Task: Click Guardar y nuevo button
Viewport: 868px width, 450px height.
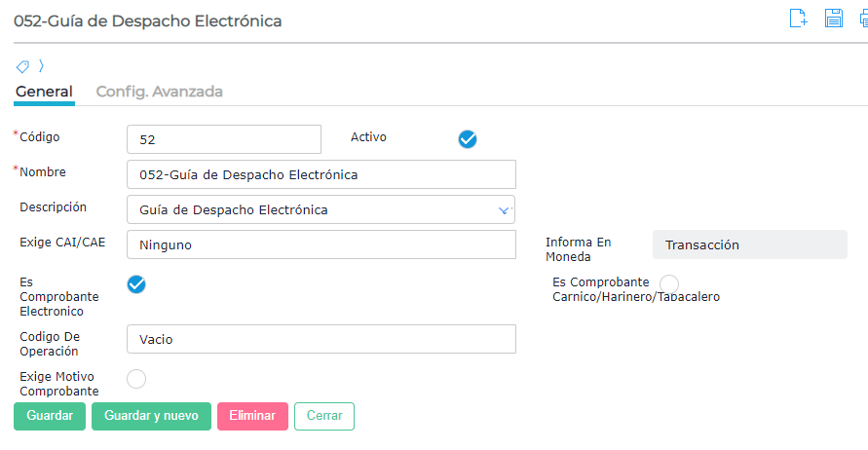Action: tap(151, 416)
